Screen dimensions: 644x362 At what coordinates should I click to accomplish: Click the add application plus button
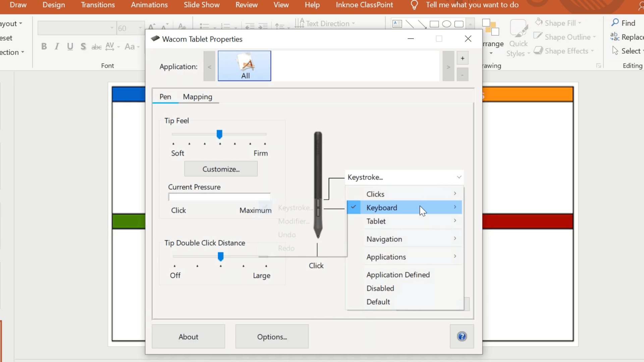pos(463,58)
